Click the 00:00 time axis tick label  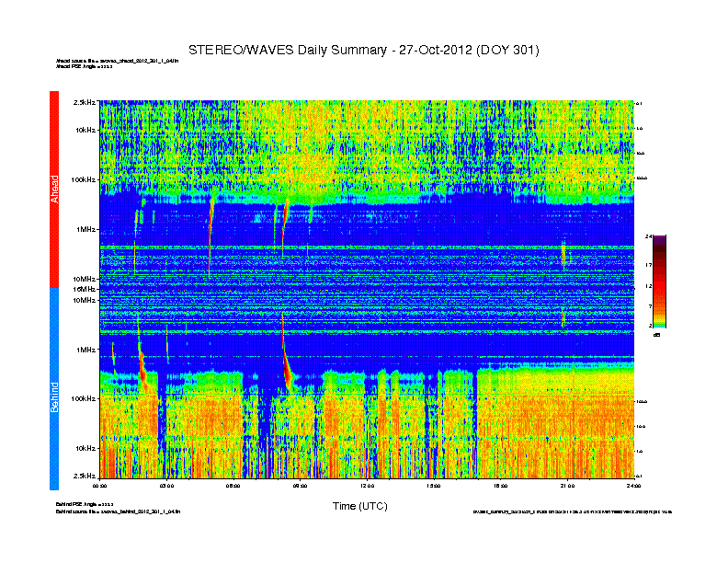coord(100,486)
